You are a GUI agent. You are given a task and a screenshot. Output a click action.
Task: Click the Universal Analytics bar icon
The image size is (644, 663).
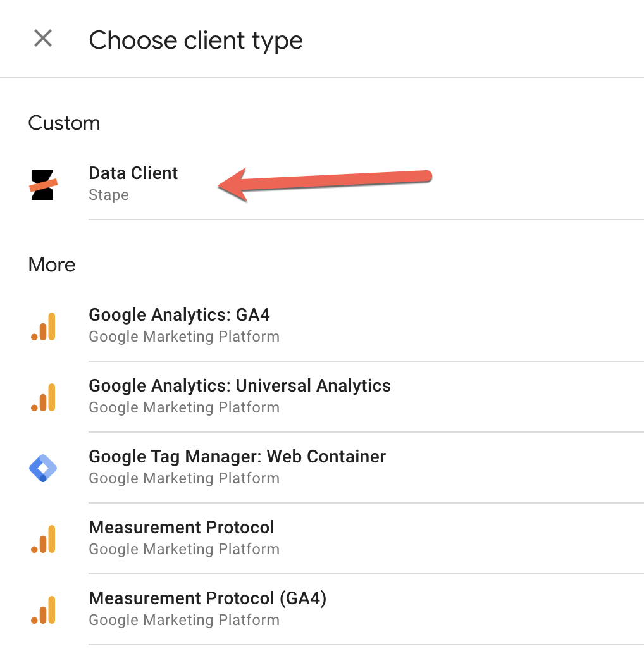(x=43, y=397)
